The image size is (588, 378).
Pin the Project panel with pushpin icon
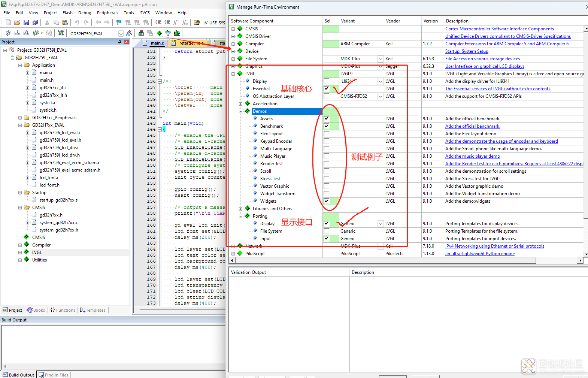coord(120,42)
